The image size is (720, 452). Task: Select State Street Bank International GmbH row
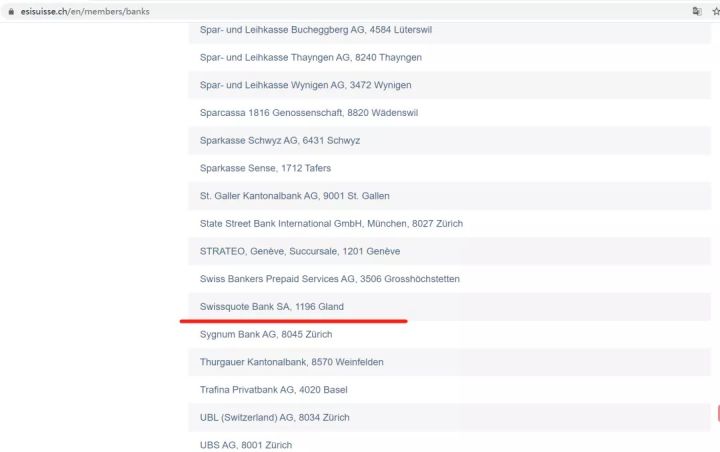click(450, 224)
